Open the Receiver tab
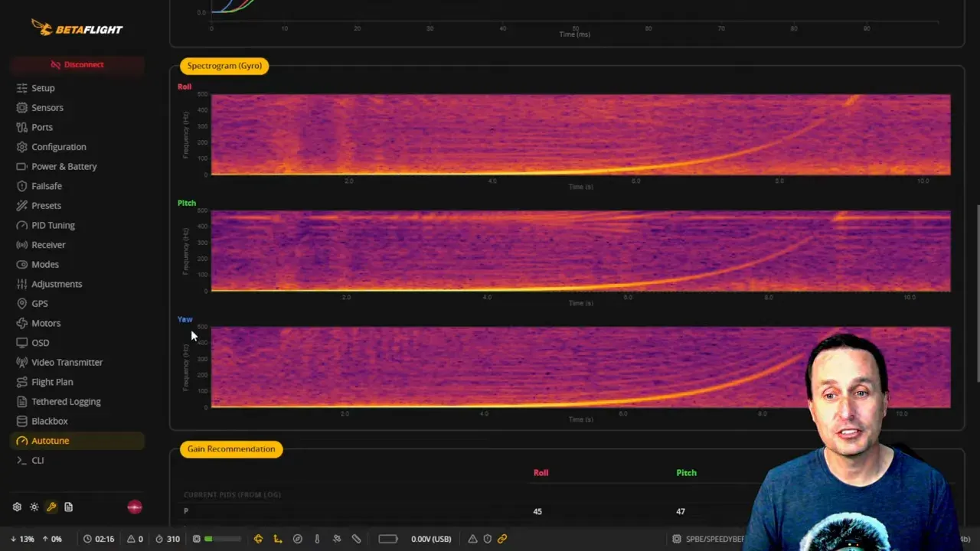The image size is (980, 551). click(77, 245)
